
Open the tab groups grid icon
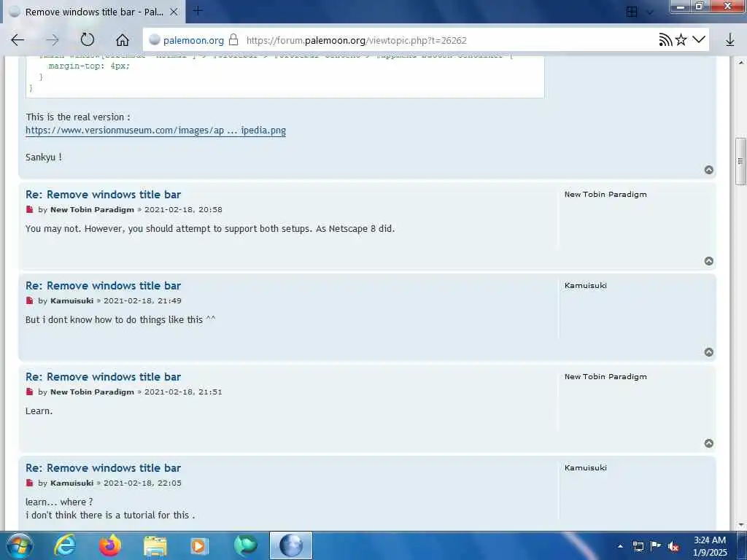(632, 12)
